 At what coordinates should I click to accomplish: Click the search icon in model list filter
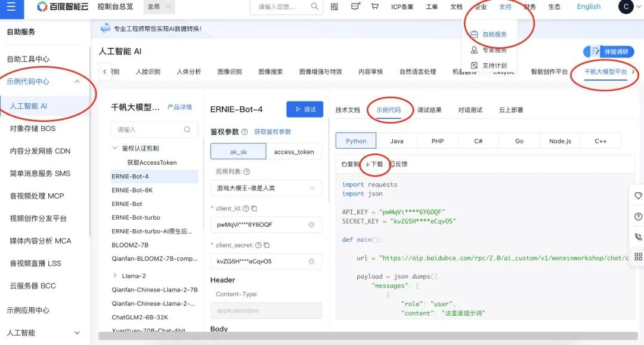tap(187, 130)
